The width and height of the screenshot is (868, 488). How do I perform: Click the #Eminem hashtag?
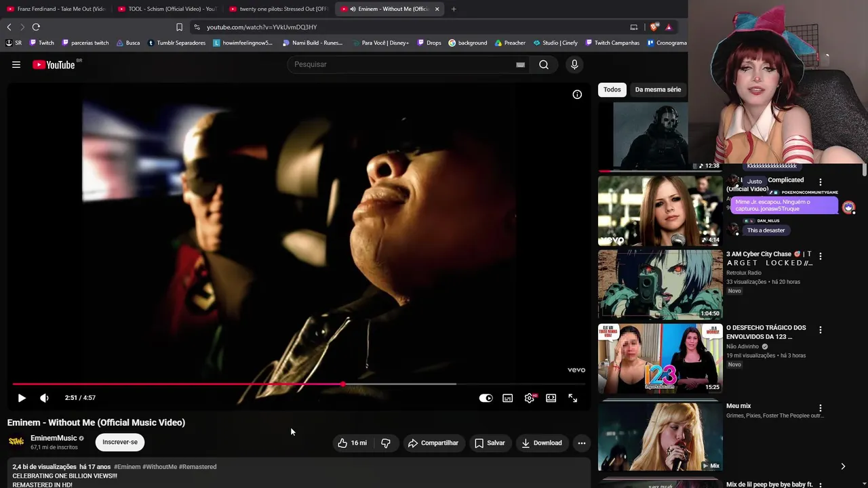tap(127, 467)
